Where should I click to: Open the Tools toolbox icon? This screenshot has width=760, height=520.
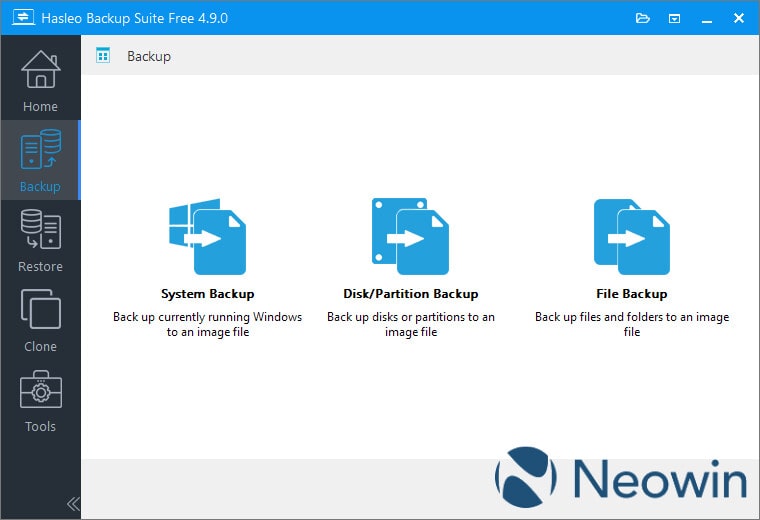(x=41, y=389)
